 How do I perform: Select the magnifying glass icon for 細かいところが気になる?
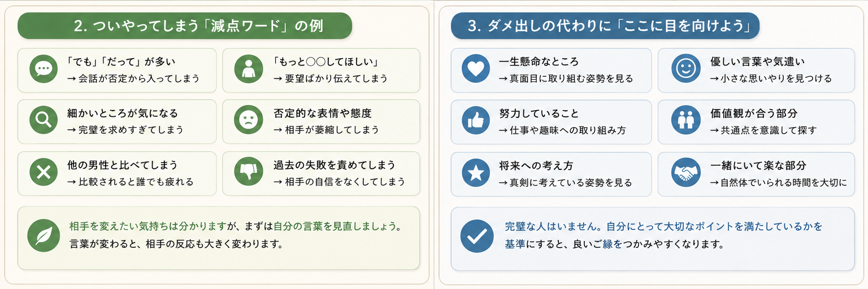(x=43, y=121)
